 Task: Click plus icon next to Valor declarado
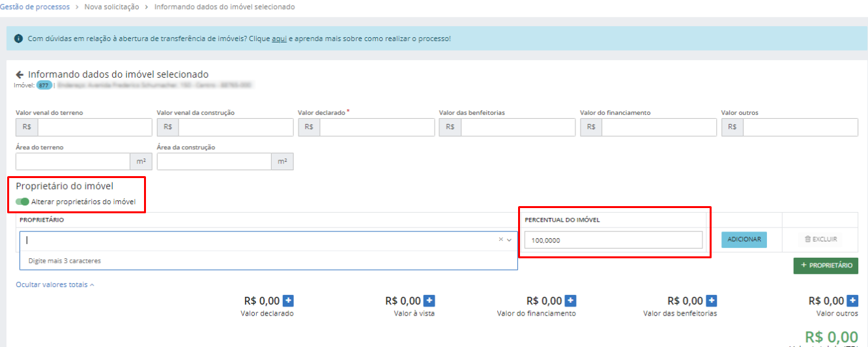pos(288,301)
